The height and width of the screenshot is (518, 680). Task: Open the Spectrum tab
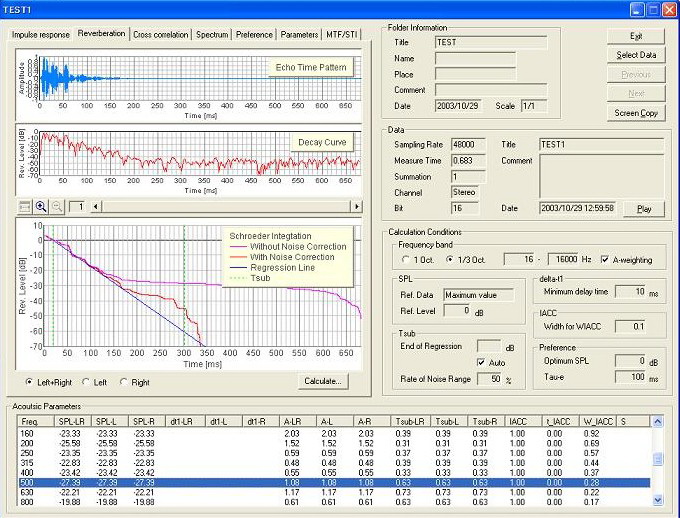[x=212, y=34]
